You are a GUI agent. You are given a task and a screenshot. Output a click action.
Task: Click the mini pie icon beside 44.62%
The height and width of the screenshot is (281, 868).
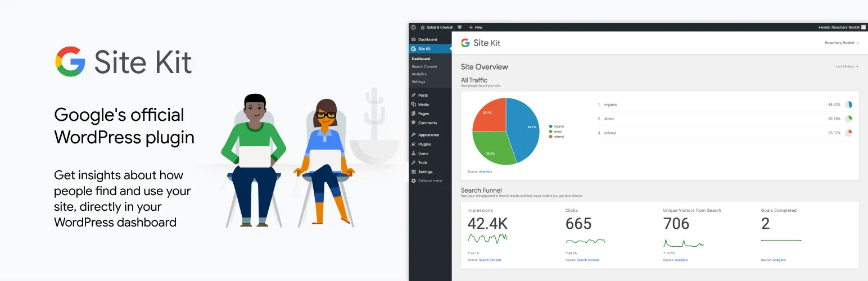point(849,105)
